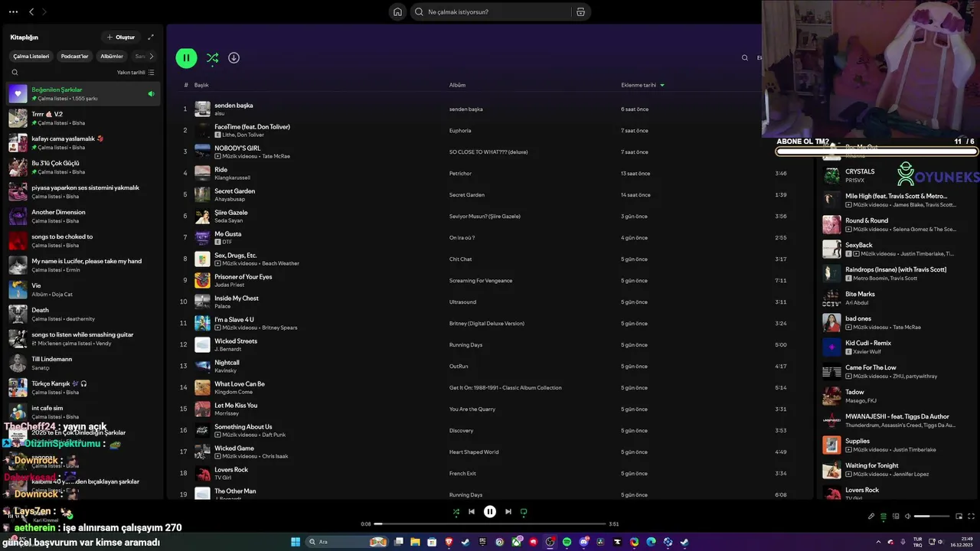Seek along the song progress bar
Screen dimensions: 980x551
pos(490,524)
